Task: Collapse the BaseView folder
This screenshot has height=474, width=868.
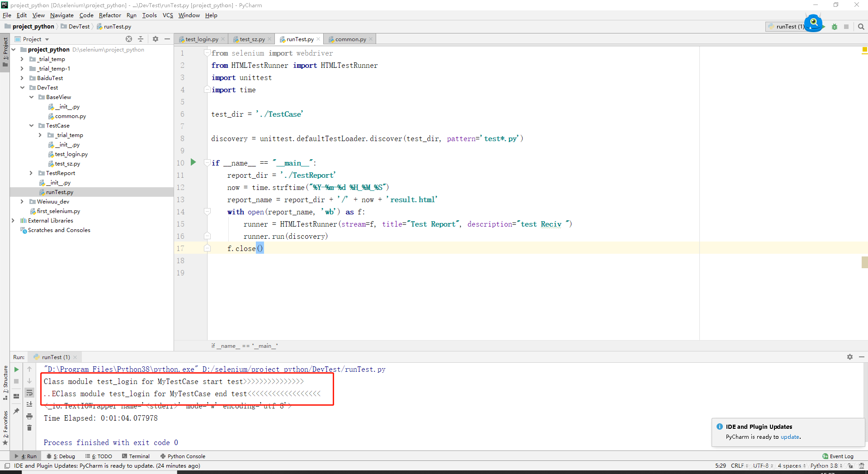Action: (x=31, y=97)
